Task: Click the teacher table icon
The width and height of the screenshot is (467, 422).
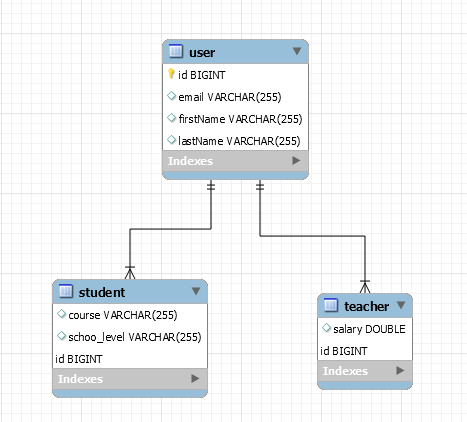Action: tap(331, 305)
